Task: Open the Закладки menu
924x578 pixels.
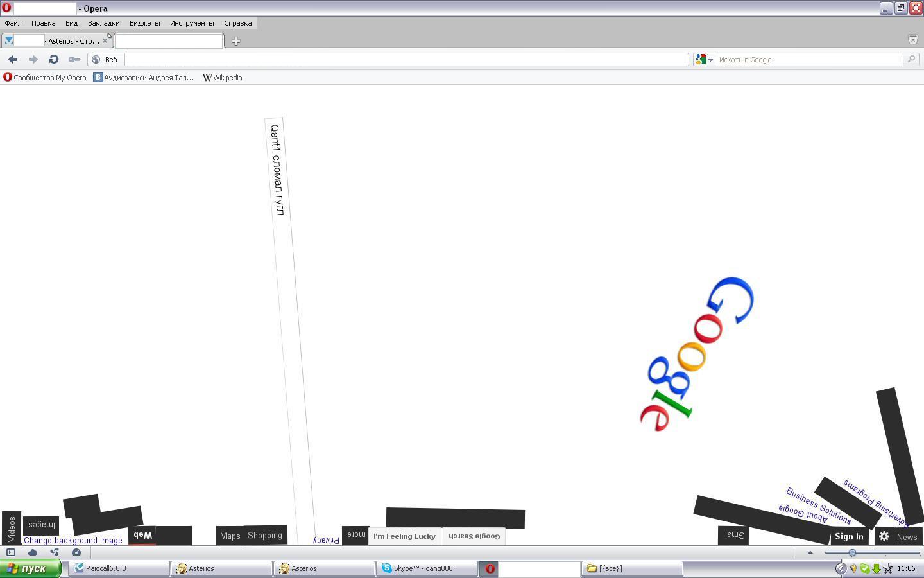Action: tap(103, 23)
